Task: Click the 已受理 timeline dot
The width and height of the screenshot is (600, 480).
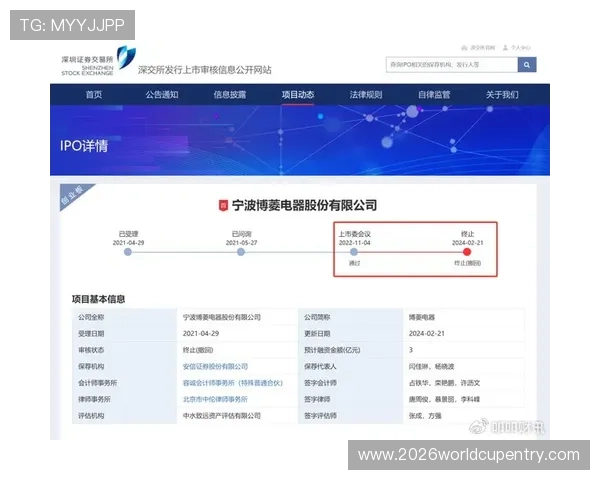Action: (128, 252)
